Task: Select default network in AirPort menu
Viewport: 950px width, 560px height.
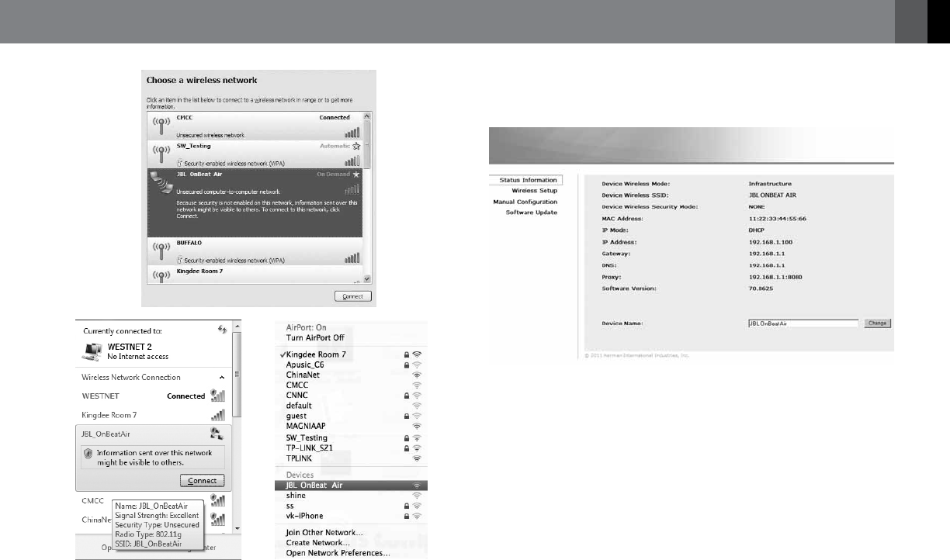Action: pos(351,405)
